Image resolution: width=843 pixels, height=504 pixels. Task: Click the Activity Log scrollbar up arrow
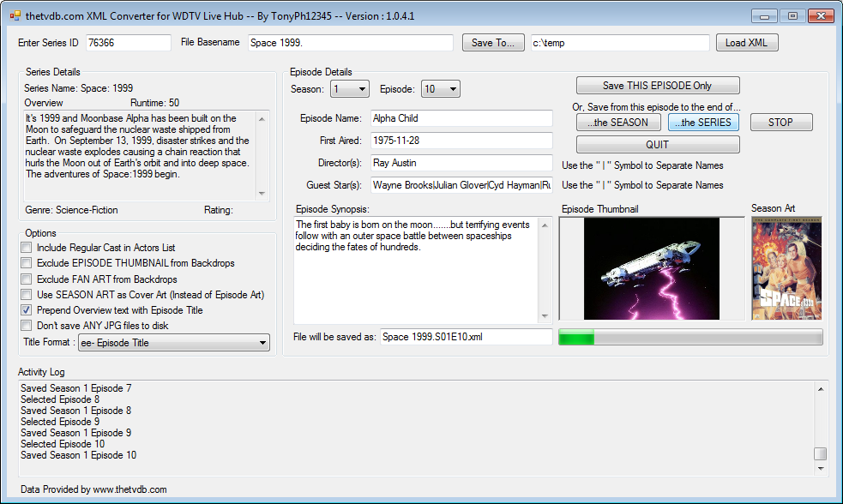coord(821,388)
